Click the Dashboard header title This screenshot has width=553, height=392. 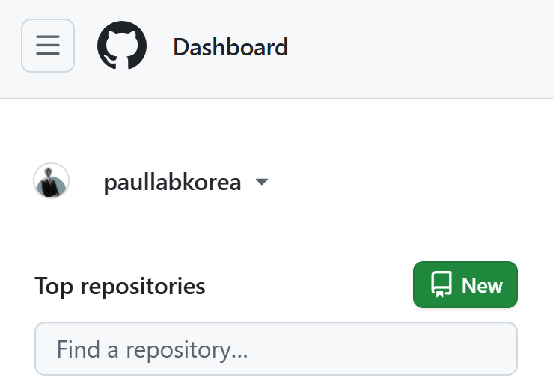(x=230, y=47)
